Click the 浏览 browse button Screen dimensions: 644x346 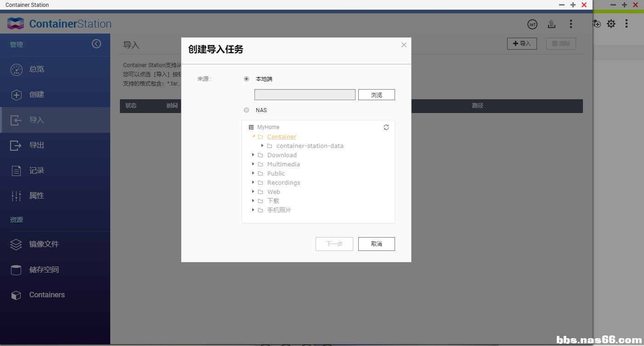pos(376,95)
